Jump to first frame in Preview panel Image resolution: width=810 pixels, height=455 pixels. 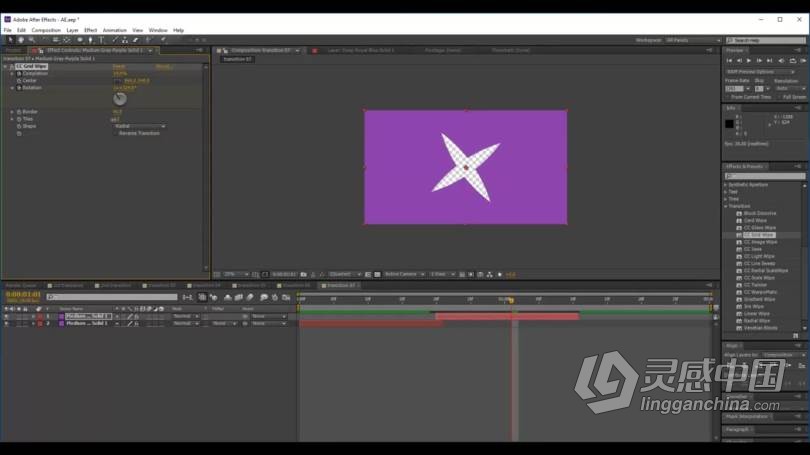click(x=730, y=61)
